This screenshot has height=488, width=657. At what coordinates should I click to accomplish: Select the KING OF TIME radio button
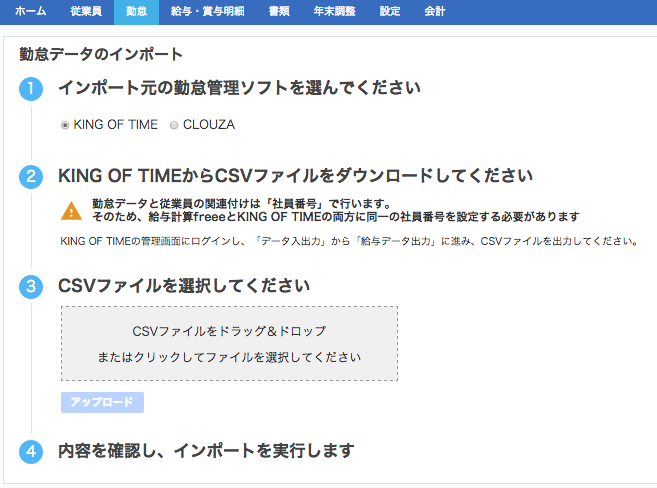(65, 125)
